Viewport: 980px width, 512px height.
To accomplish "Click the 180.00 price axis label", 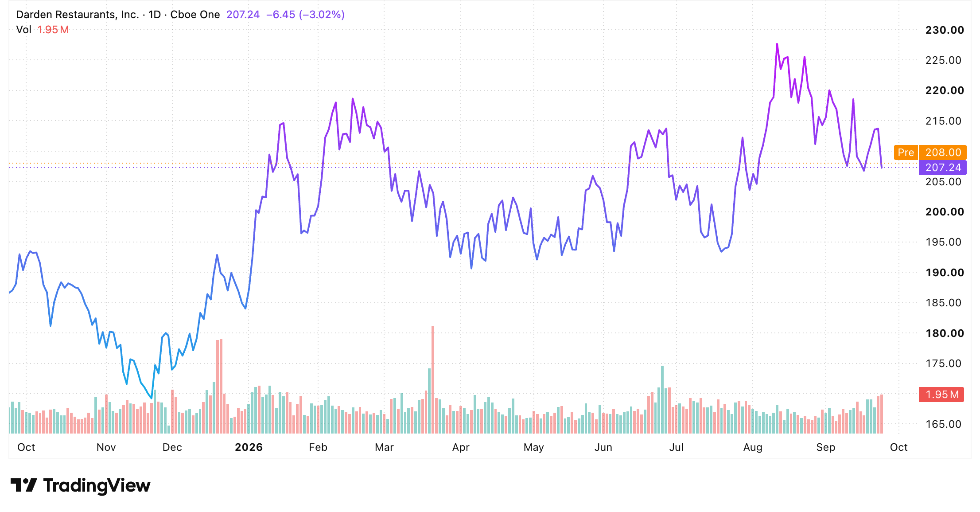I will (945, 333).
